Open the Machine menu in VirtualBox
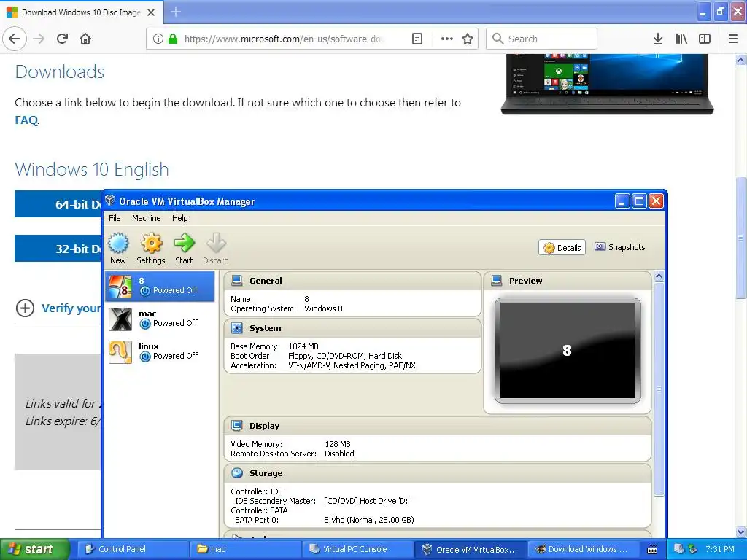Screen dimensions: 747x560 (x=146, y=218)
